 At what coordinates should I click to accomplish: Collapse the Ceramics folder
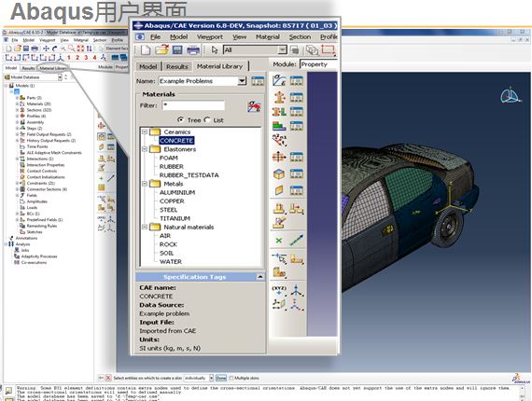[145, 131]
